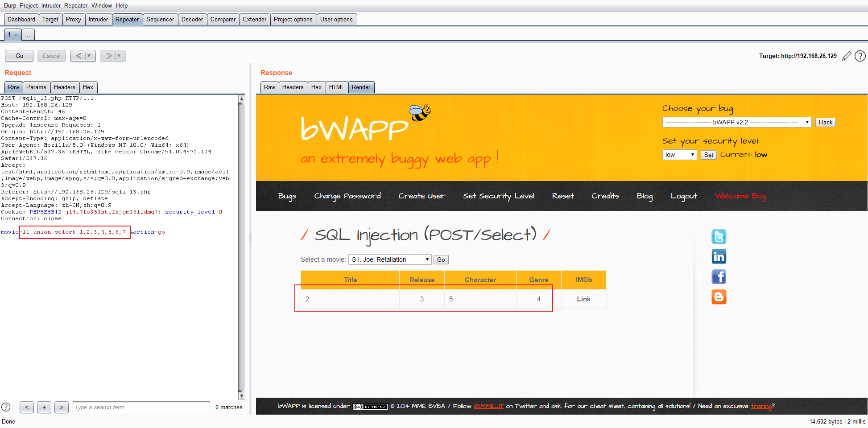868x428 pixels.
Task: Click the request pane scroll down arrow
Action: pyautogui.click(x=241, y=396)
